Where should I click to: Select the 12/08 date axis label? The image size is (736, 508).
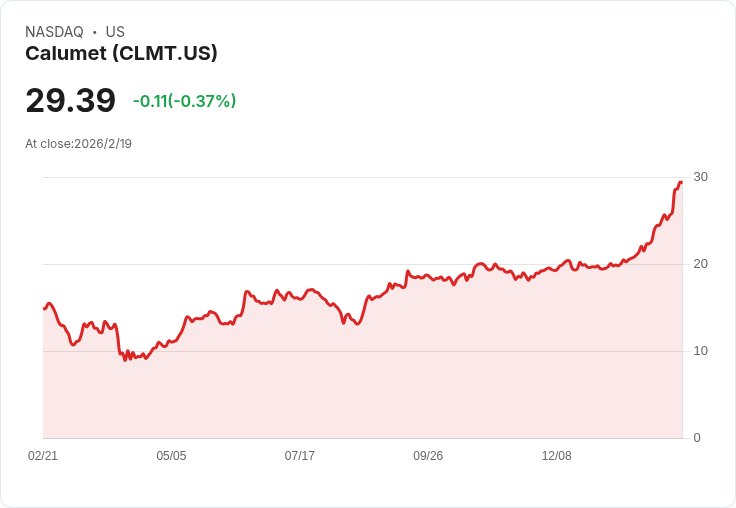point(556,455)
